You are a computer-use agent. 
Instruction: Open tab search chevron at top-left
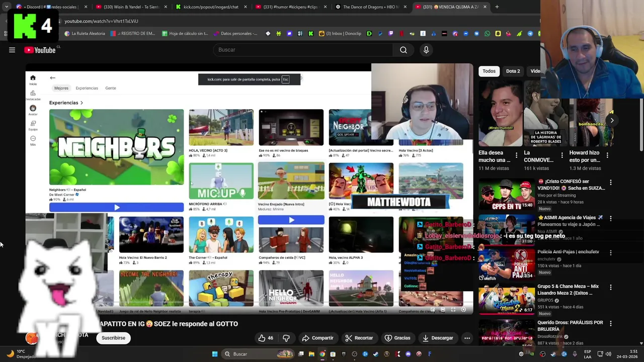[x=6, y=7]
